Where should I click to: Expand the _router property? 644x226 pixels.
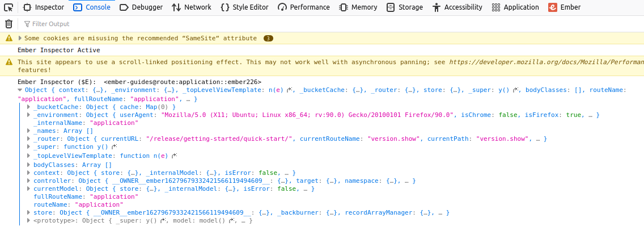coord(28,139)
